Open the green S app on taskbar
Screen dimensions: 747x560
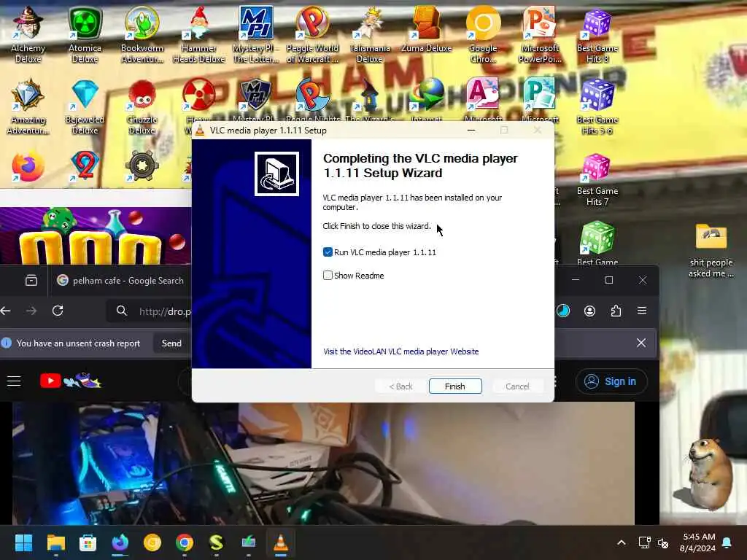(x=216, y=542)
